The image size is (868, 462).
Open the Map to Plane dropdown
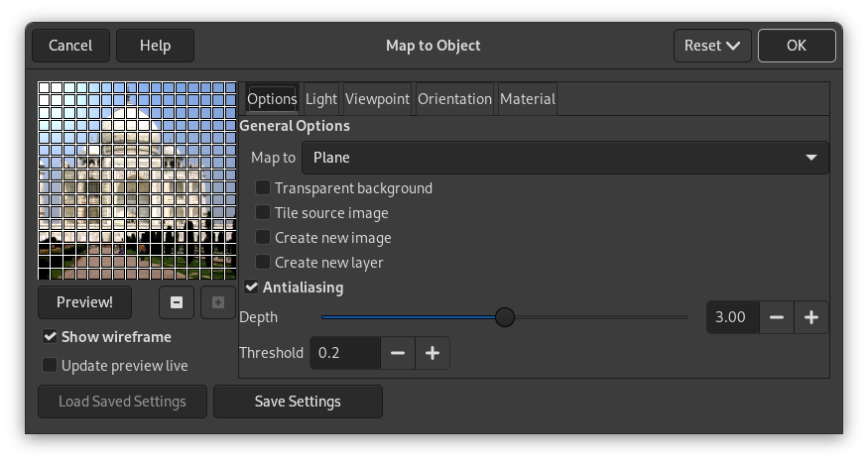click(x=564, y=158)
